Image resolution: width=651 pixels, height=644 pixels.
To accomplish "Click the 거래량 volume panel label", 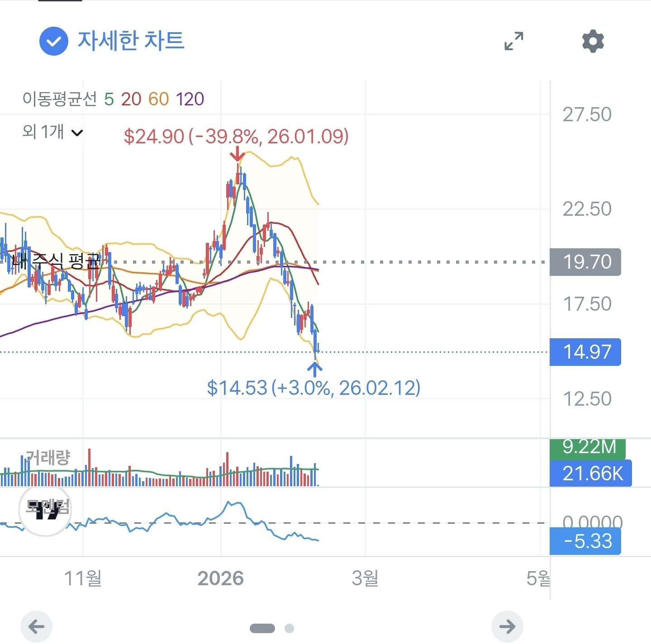I will pyautogui.click(x=48, y=458).
